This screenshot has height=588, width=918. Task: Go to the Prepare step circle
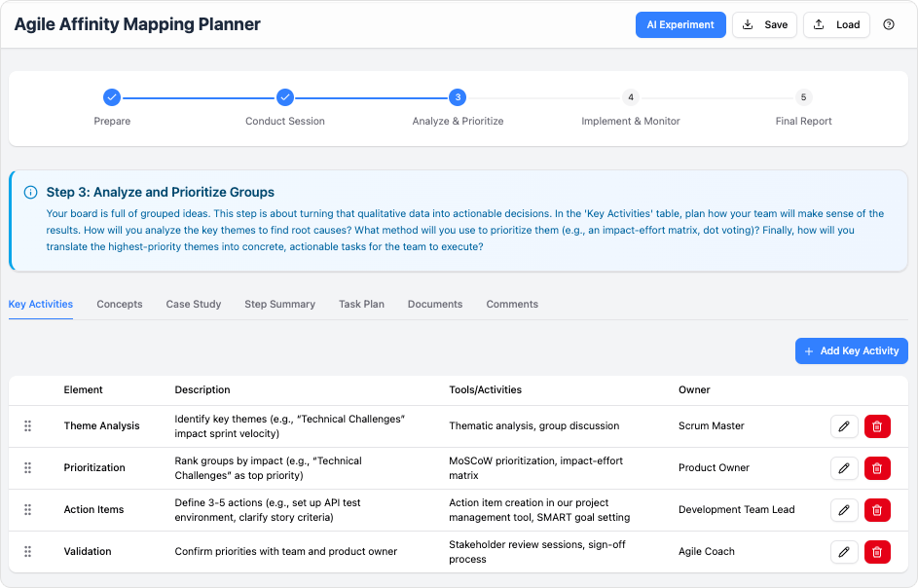pos(112,97)
